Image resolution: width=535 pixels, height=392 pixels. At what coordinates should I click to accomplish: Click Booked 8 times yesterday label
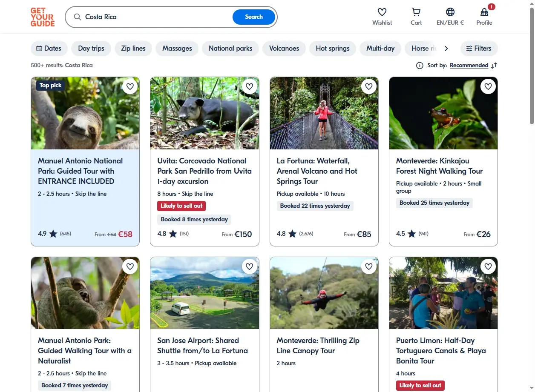coord(194,220)
